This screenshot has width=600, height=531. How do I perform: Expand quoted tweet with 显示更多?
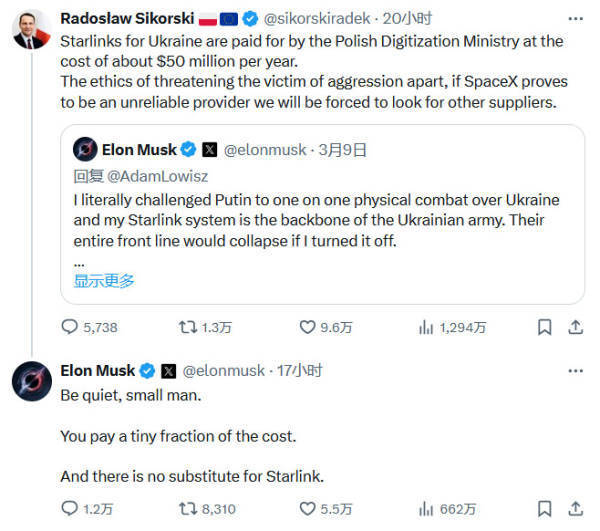(104, 281)
